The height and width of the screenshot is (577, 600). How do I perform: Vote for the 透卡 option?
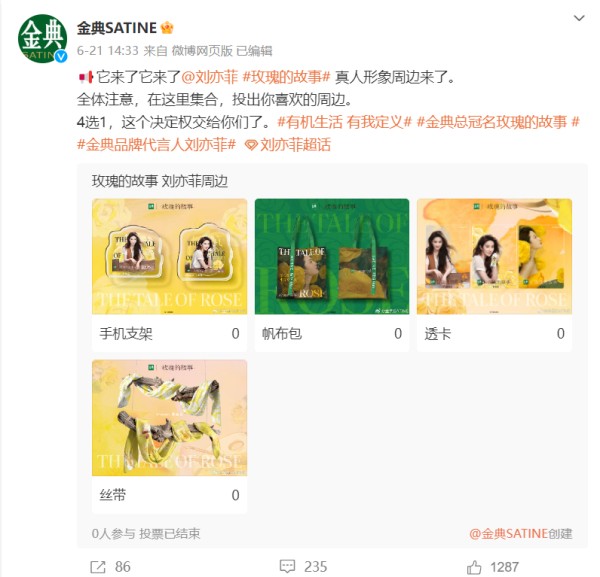point(494,334)
